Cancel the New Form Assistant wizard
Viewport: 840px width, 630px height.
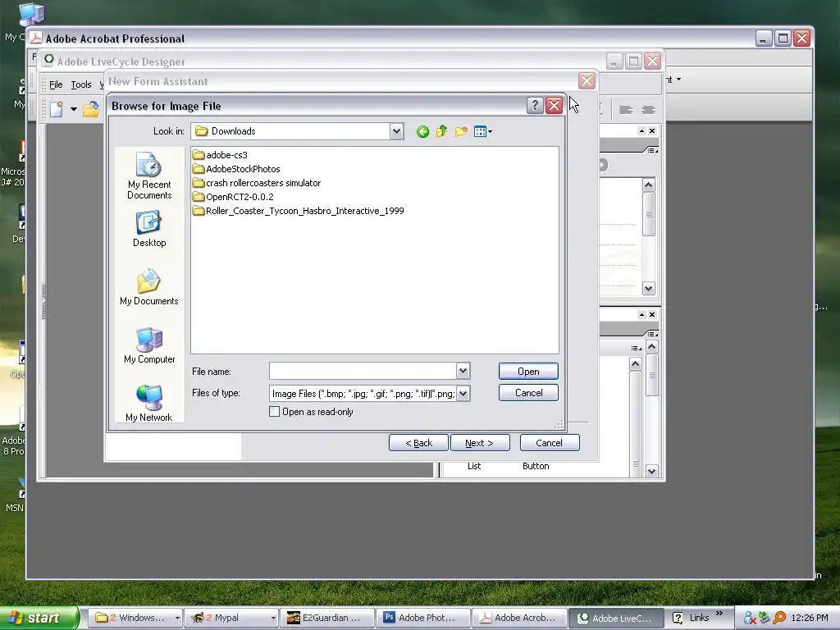550,443
